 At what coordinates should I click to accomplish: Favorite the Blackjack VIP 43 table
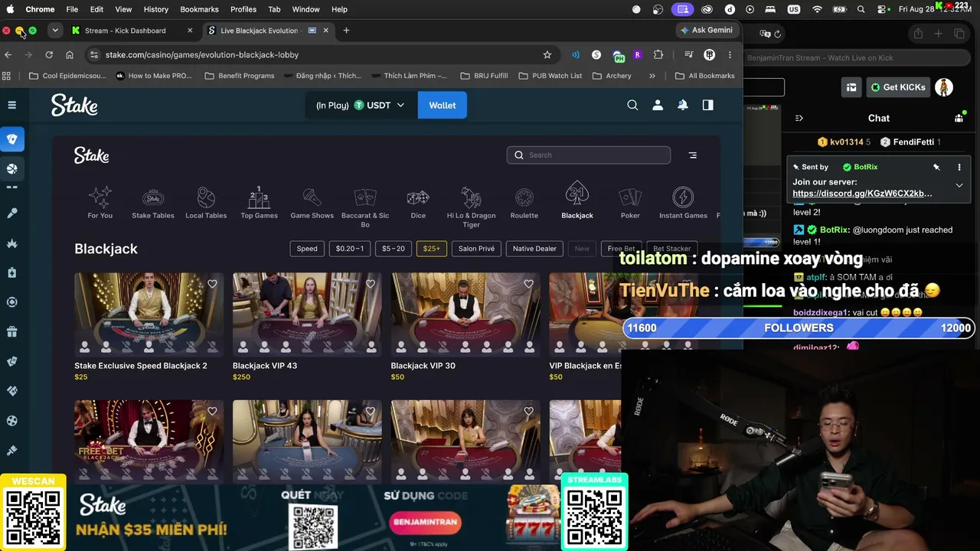click(x=371, y=284)
